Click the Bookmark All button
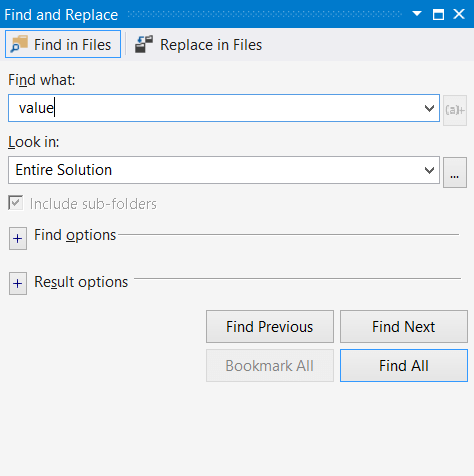The height and width of the screenshot is (476, 474). pos(270,366)
